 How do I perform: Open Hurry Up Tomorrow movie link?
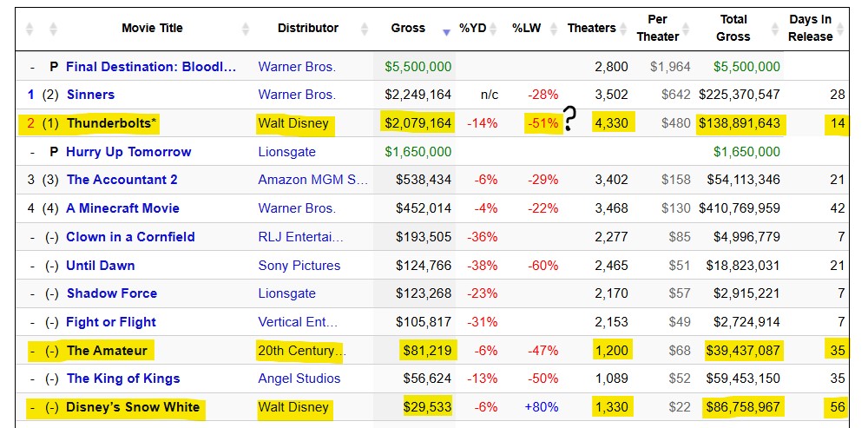(x=128, y=152)
